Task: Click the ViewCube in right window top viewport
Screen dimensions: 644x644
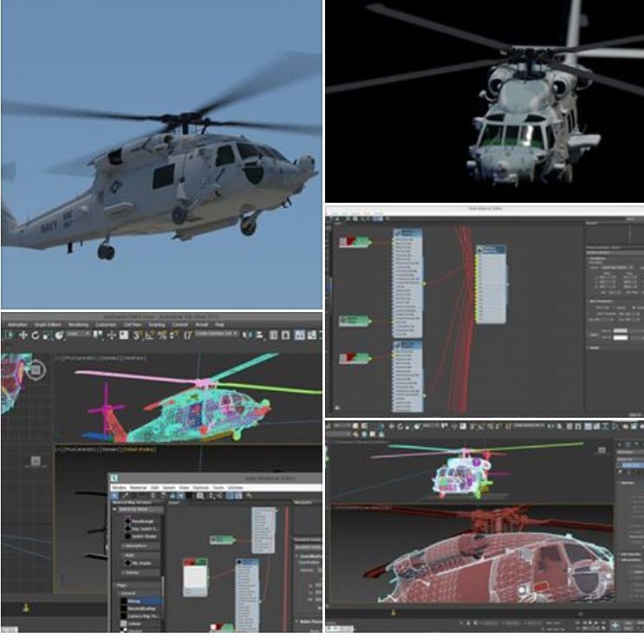Action: click(602, 450)
